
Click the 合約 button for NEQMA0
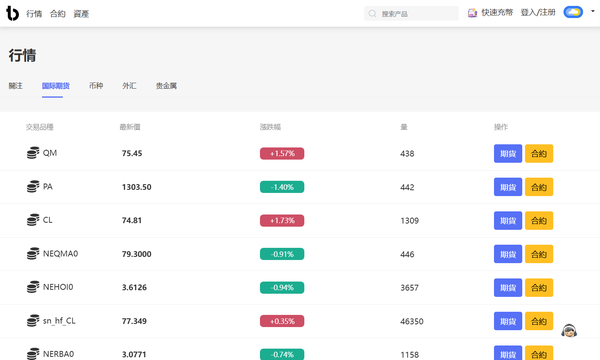click(x=539, y=254)
